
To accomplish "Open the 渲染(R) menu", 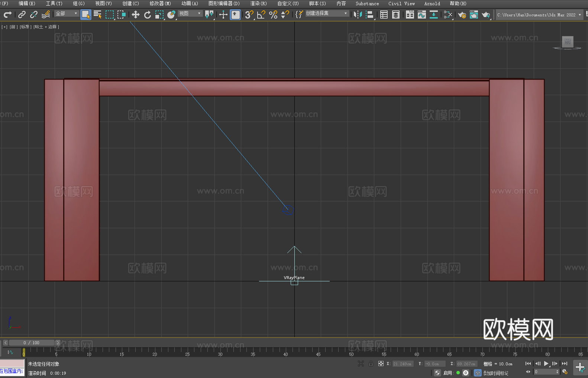I will point(258,3).
